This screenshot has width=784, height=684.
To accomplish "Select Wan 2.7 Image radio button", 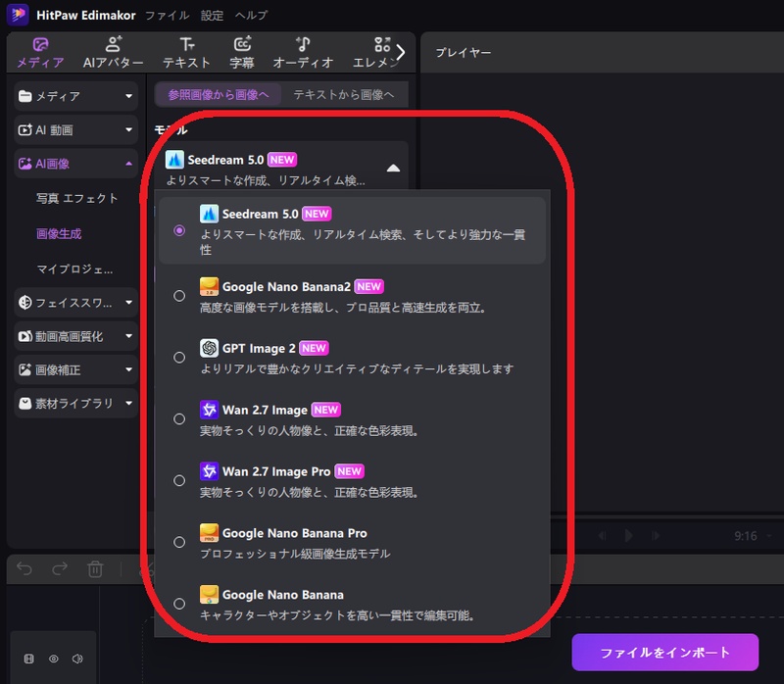I will coord(179,419).
